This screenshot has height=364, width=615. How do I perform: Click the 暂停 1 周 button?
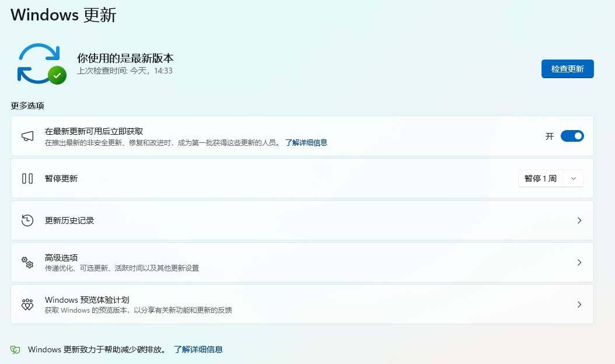pos(540,178)
